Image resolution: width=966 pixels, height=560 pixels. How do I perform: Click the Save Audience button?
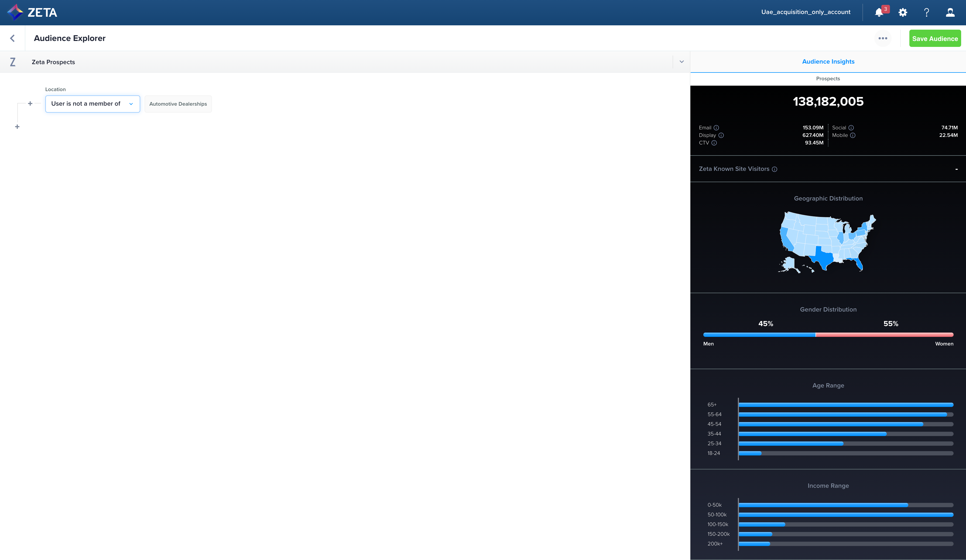click(934, 39)
